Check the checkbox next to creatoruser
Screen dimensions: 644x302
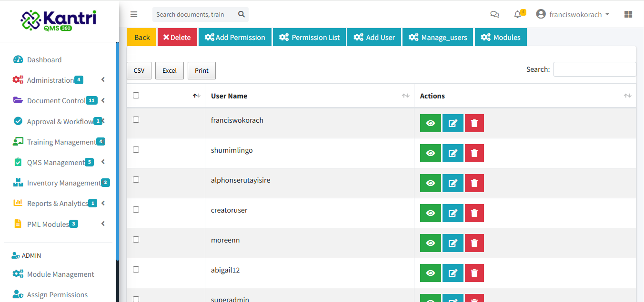(x=136, y=209)
